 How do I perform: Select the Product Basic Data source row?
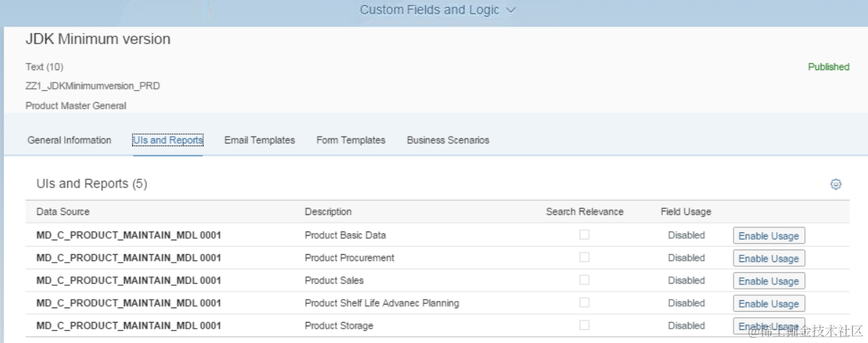(x=129, y=235)
